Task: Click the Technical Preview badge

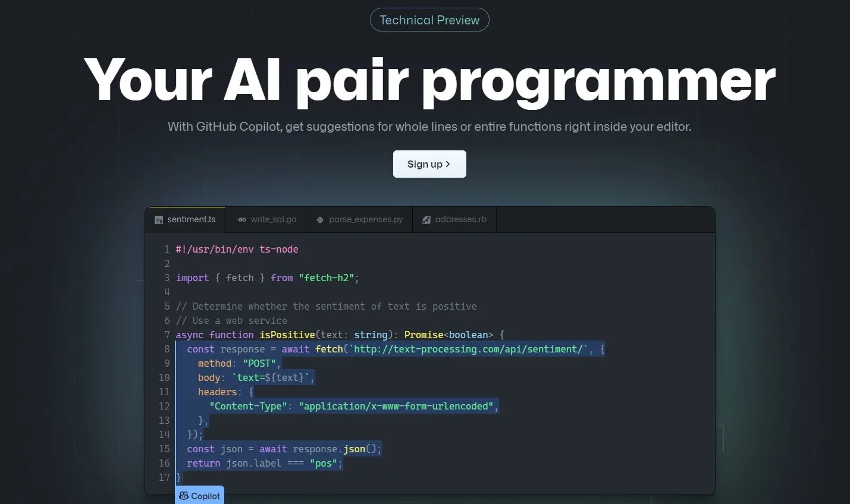Action: [x=429, y=20]
